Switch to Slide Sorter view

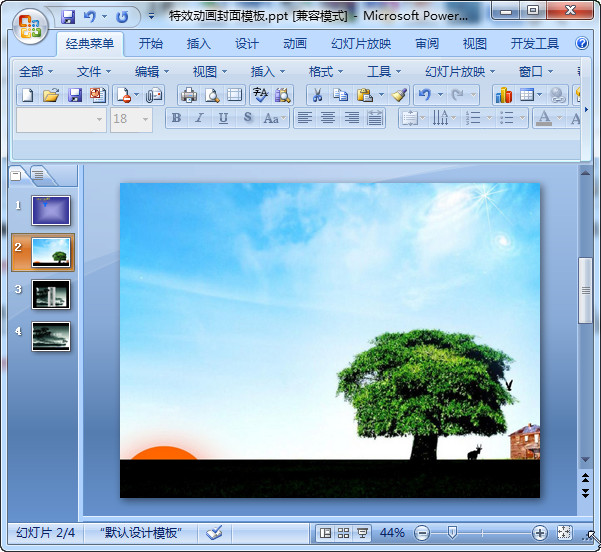[x=343, y=533]
